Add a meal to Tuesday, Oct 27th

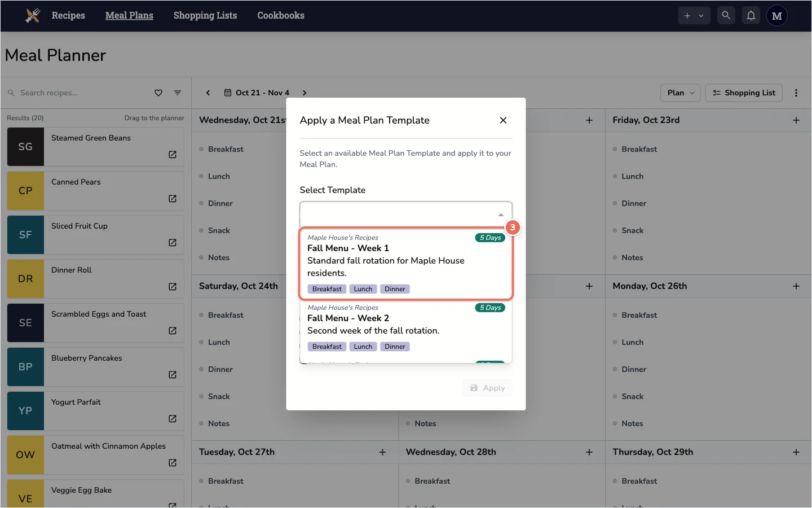[382, 452]
